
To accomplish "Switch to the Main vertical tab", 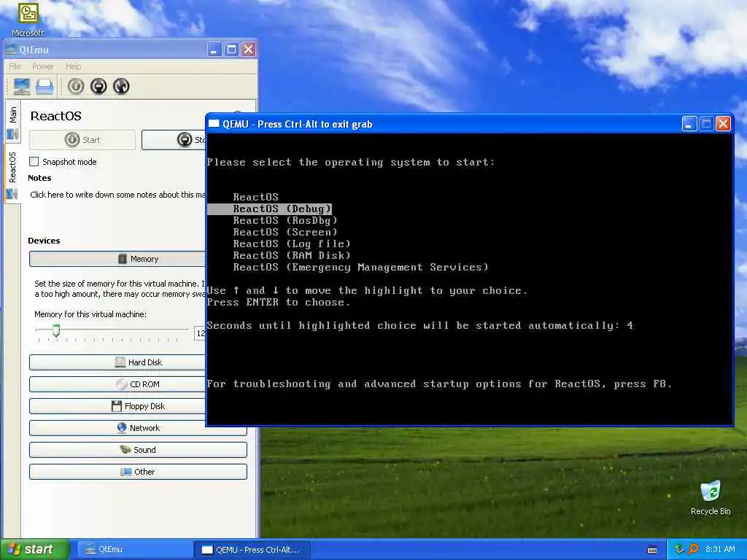I will [12, 122].
